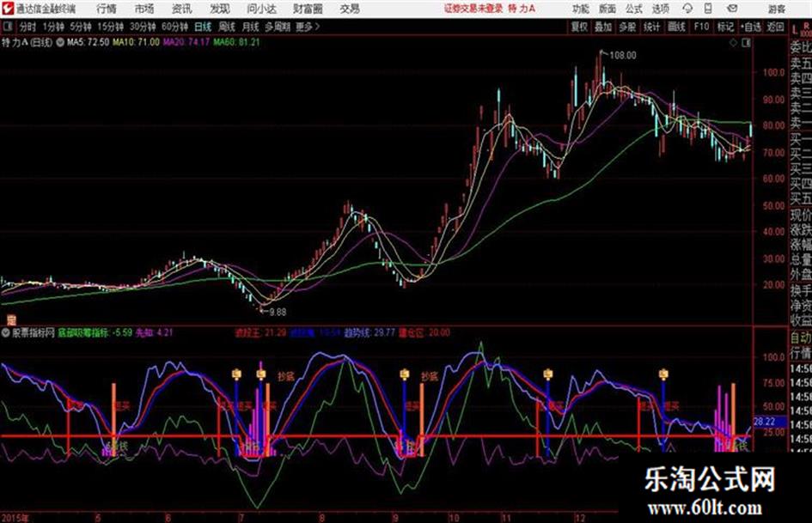Open the 财富圈 menu
Image resolution: width=812 pixels, height=523 pixels.
coord(308,9)
